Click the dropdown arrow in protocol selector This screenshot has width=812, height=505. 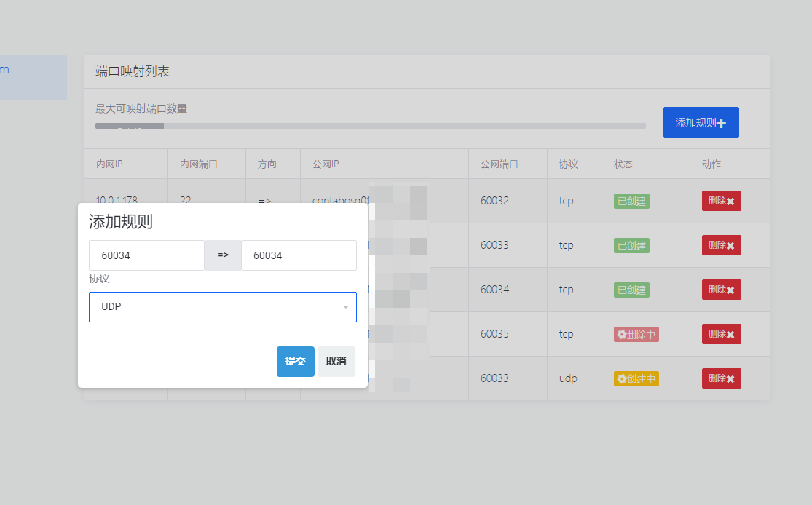[x=346, y=307]
